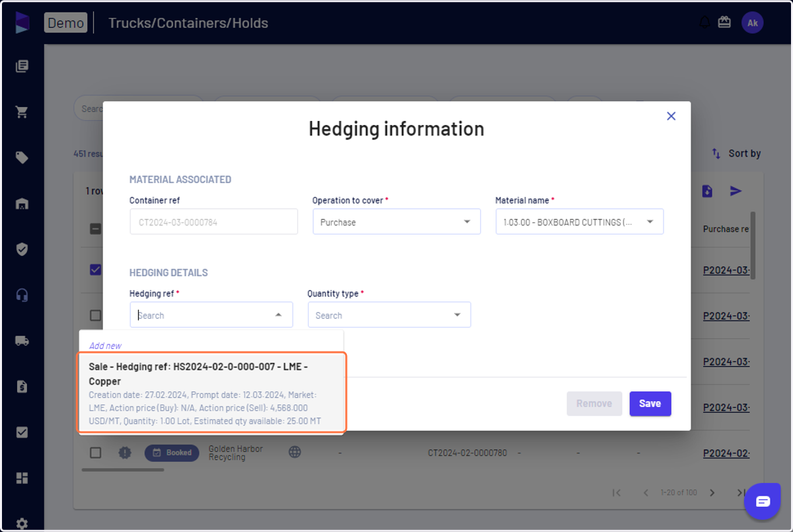Open the shield checkmark sidebar icon

(22, 249)
